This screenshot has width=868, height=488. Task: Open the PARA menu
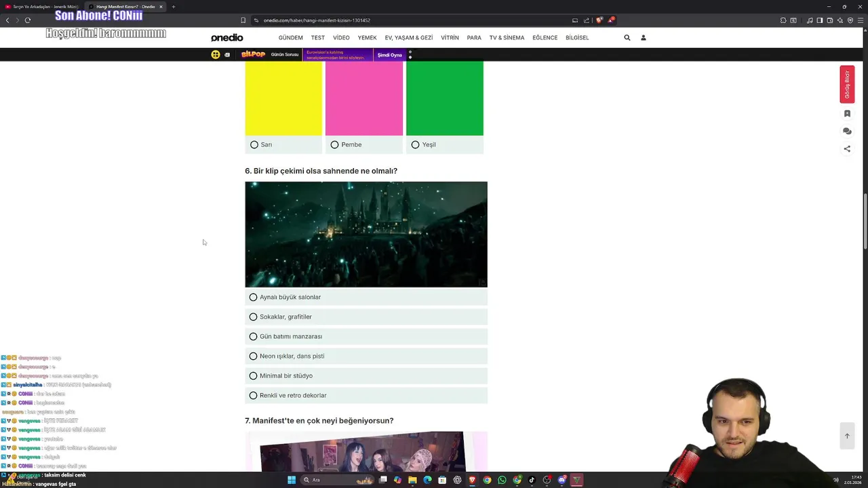coord(474,38)
